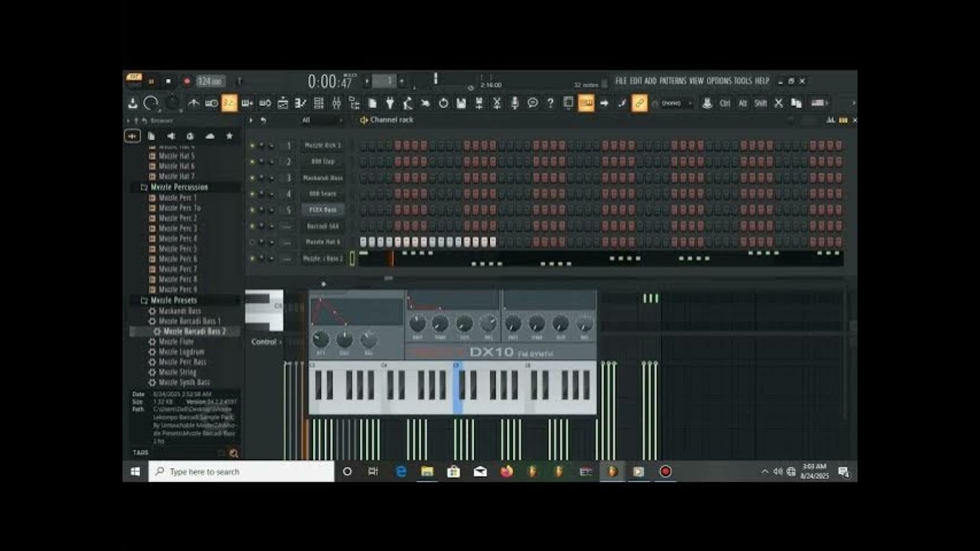Open the channel rack menu arrow
The height and width of the screenshot is (551, 980).
(250, 120)
